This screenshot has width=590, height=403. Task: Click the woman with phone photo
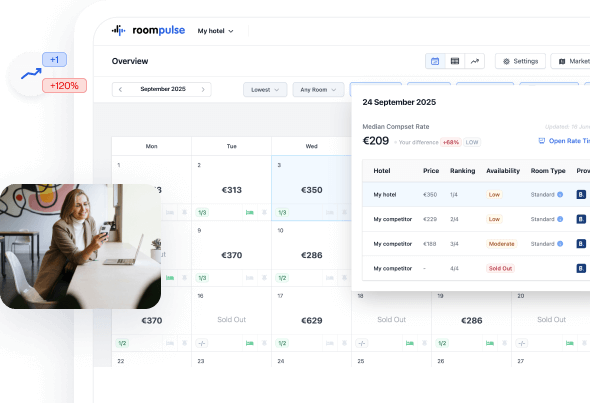click(x=81, y=246)
